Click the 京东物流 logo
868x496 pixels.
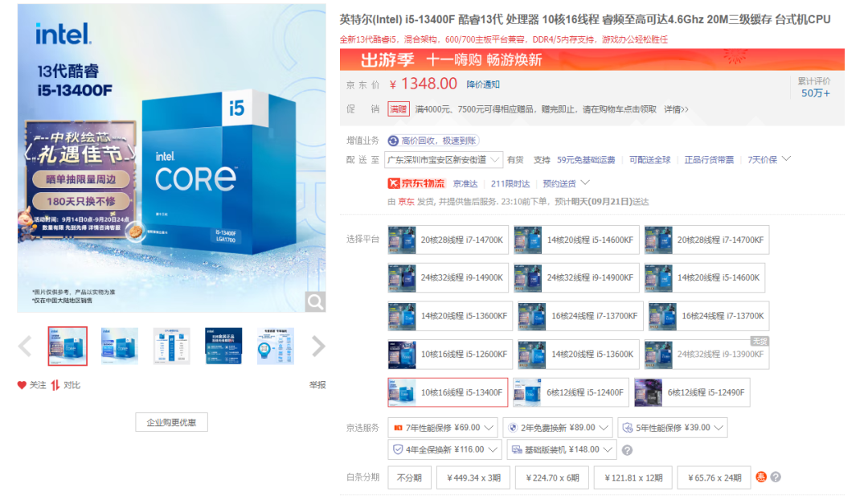coord(416,184)
